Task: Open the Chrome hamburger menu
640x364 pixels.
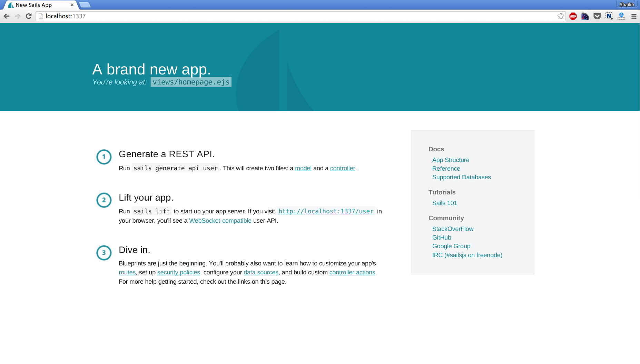Action: tap(634, 16)
